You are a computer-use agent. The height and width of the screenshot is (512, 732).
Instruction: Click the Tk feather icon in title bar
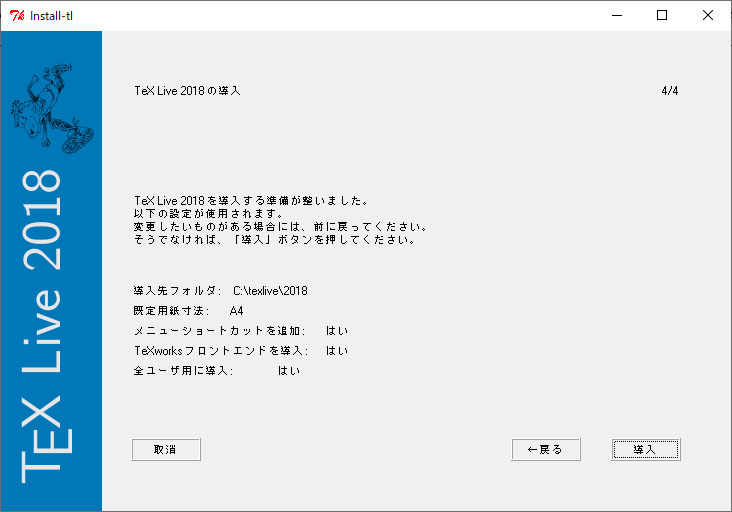pos(17,15)
